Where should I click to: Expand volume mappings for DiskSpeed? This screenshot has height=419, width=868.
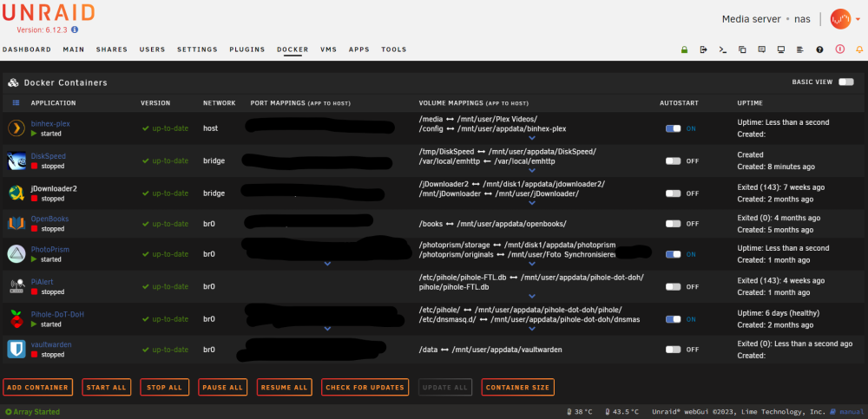(532, 171)
